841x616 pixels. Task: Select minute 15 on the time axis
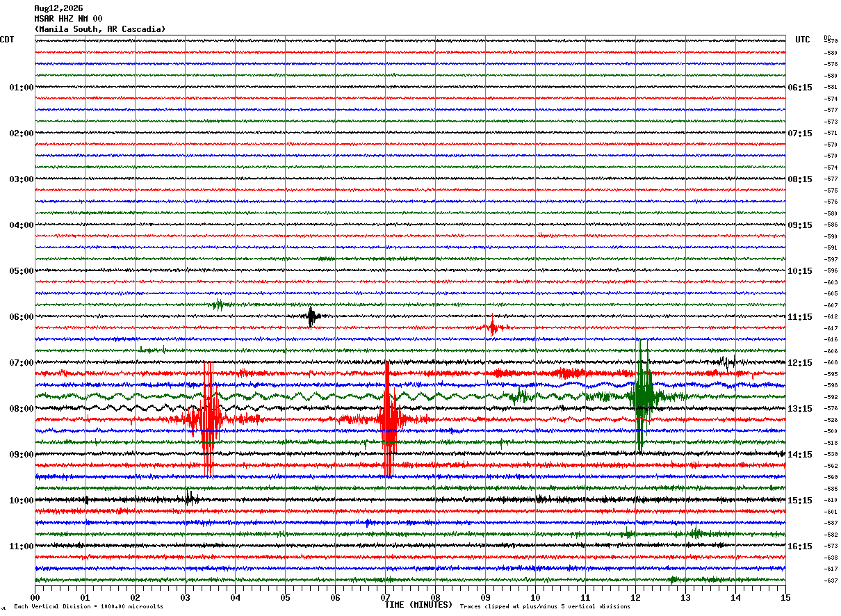tap(785, 597)
